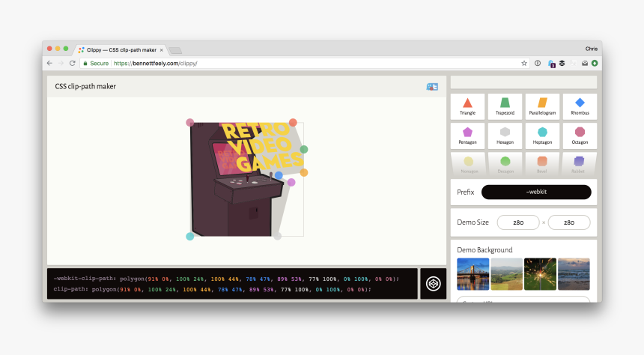Click the Demo Background heading
The image size is (644, 355).
[484, 250]
